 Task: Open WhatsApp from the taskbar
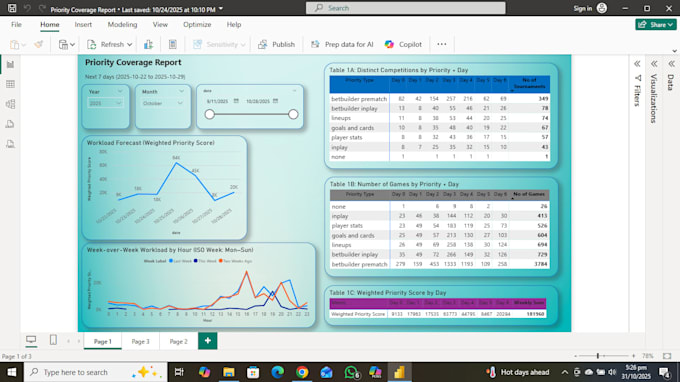[351, 372]
